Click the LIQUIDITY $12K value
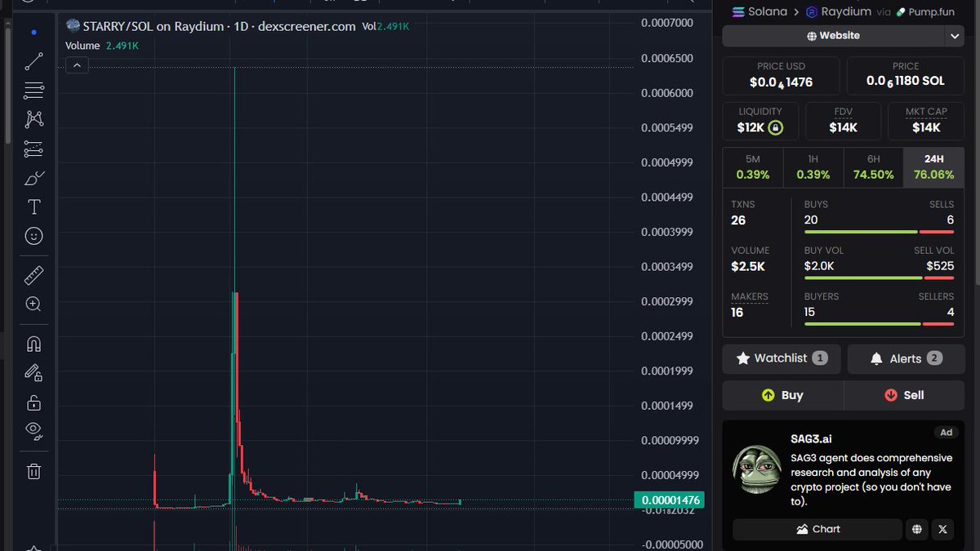The width and height of the screenshot is (980, 551). tap(750, 127)
